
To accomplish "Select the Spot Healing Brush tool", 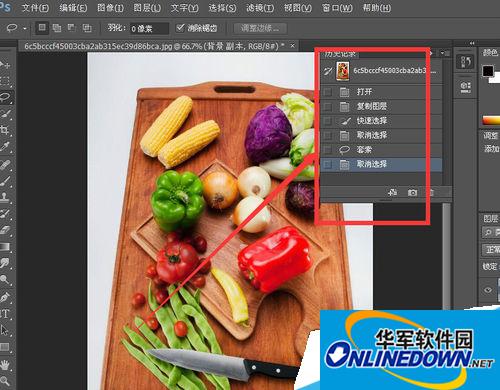I will (5, 165).
